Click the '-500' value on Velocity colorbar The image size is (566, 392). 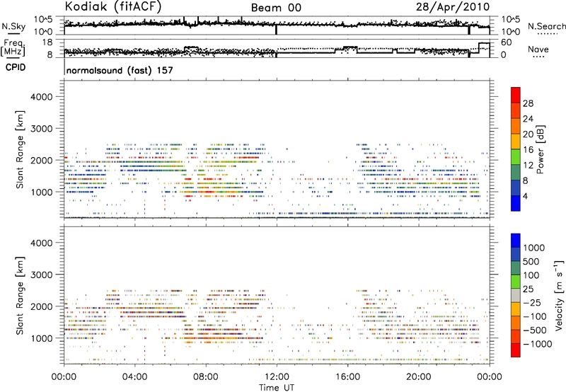point(535,330)
